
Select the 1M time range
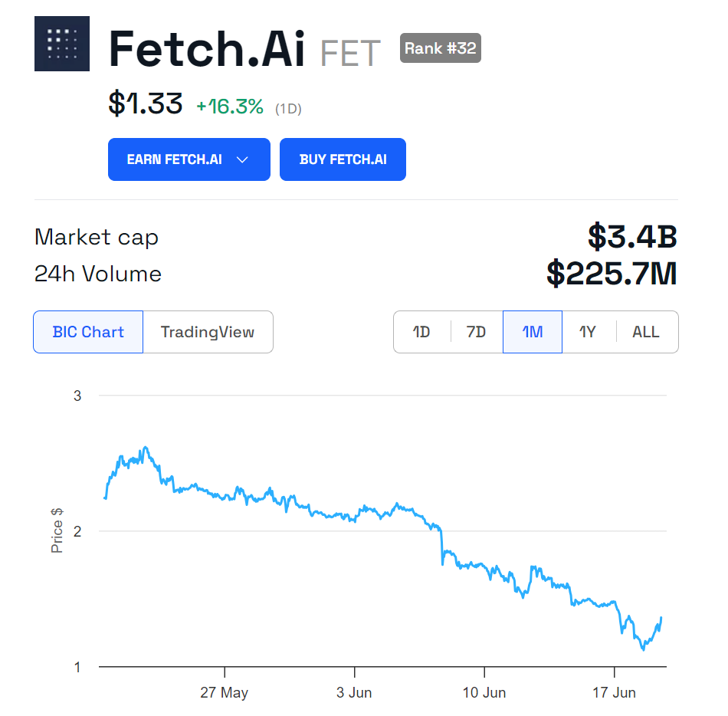pos(533,332)
